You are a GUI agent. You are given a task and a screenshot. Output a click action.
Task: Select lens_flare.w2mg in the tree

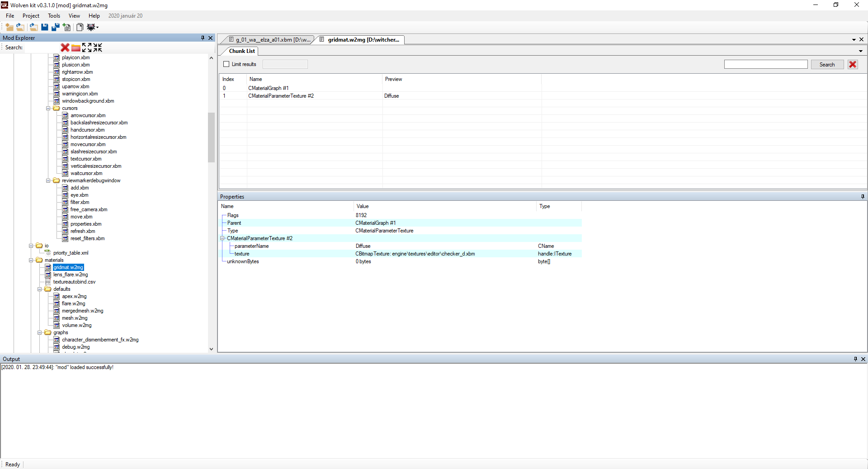coord(71,275)
